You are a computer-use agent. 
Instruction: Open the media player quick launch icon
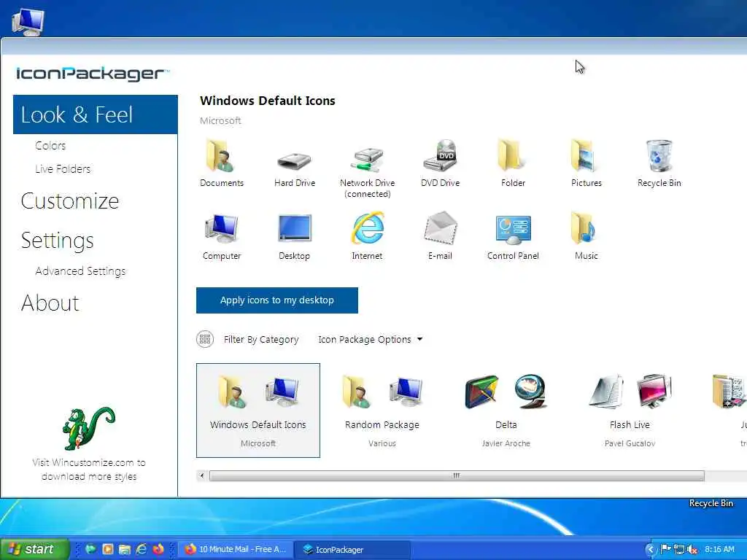[x=108, y=549]
